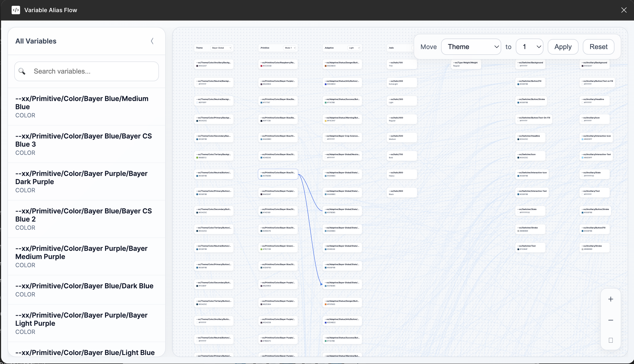Image resolution: width=634 pixels, height=364 pixels.
Task: Click the search magnifier icon
Action: tap(22, 71)
